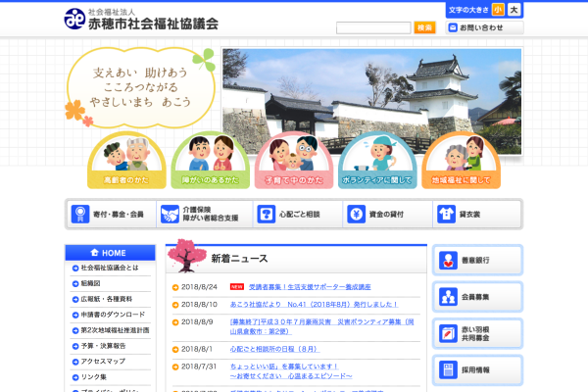Viewport: 588px width, 392px height.
Task: Click the date text 2018/8/10
Action: 199,304
